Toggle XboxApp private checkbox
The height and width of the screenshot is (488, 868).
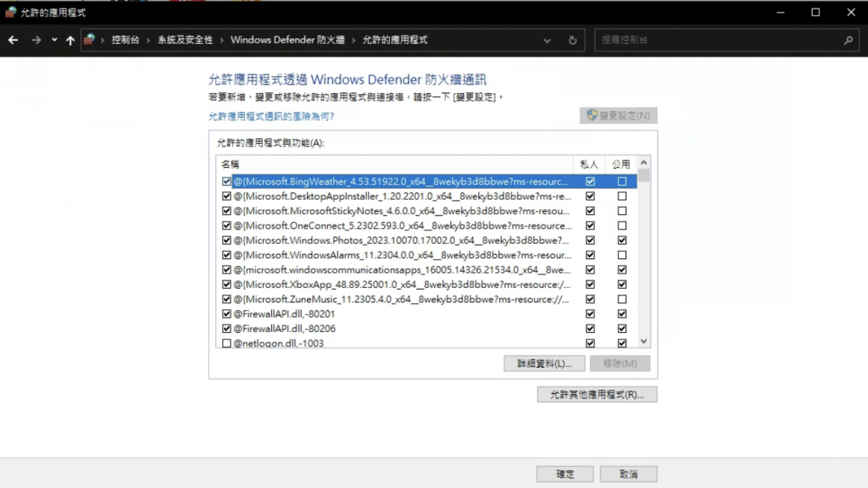click(590, 285)
